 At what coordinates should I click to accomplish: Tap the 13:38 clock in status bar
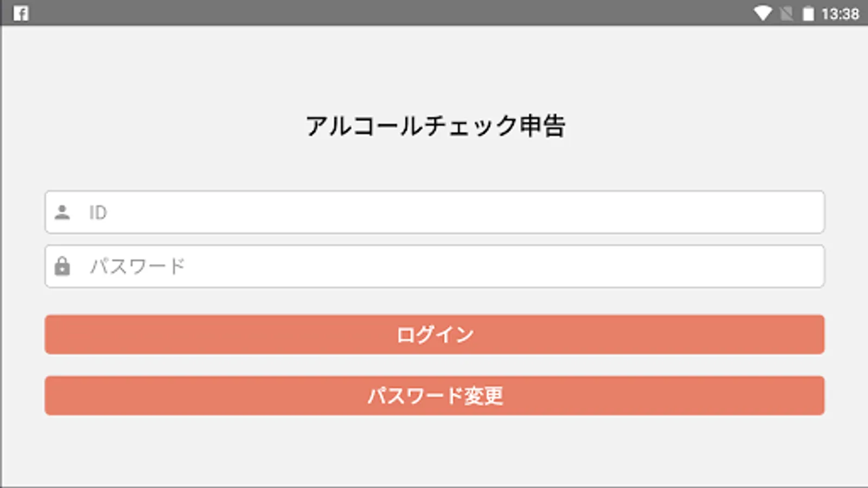[x=840, y=13]
